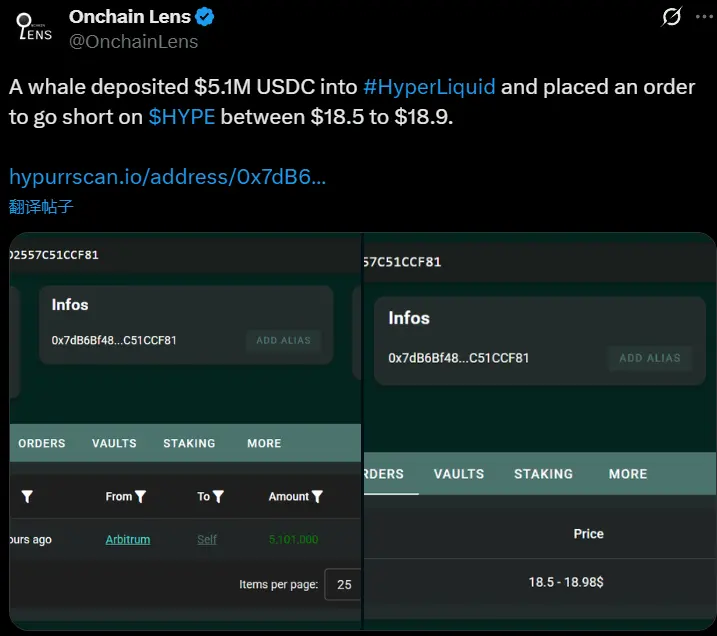This screenshot has height=636, width=717.
Task: Open the hypurrscan.io address link
Action: click(x=167, y=177)
